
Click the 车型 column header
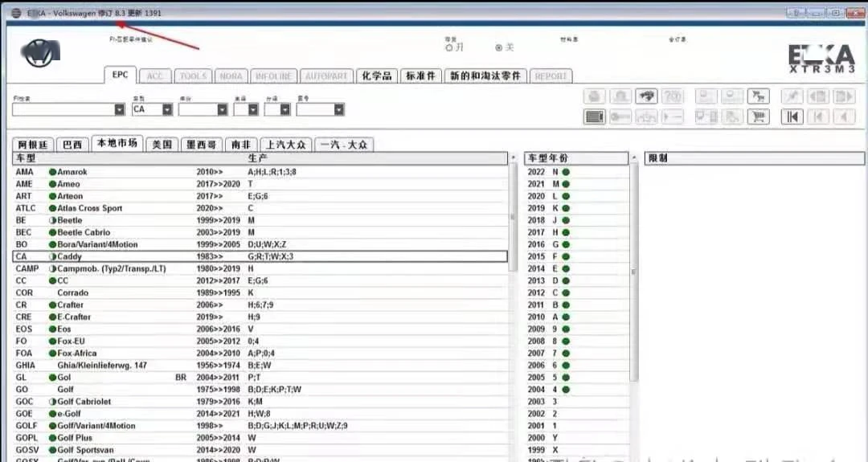(x=26, y=158)
